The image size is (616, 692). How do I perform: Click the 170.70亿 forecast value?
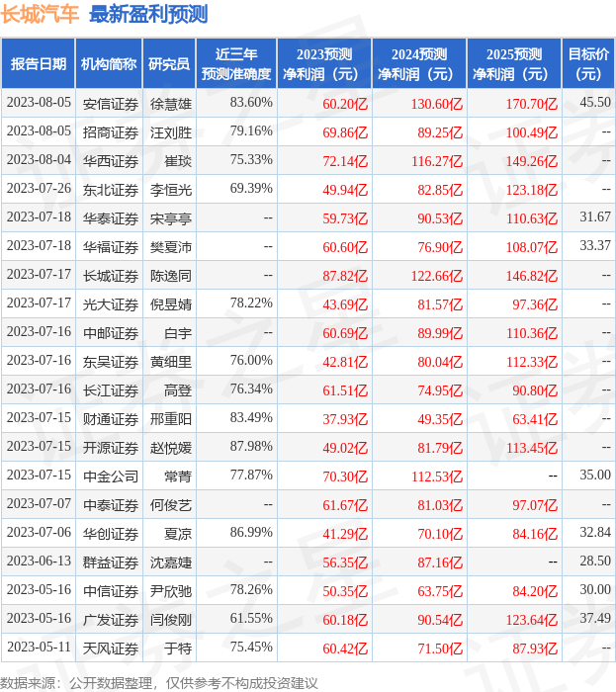(532, 104)
